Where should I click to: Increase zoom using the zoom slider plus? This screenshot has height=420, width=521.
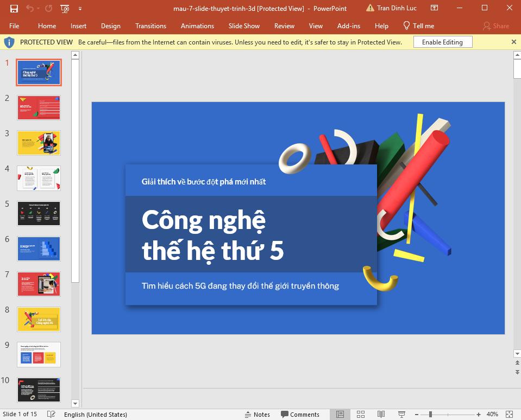click(x=478, y=414)
